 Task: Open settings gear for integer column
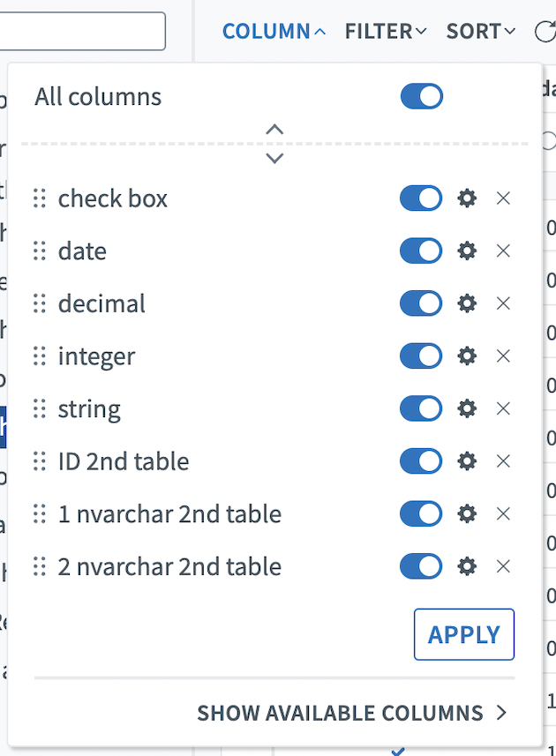(x=467, y=356)
